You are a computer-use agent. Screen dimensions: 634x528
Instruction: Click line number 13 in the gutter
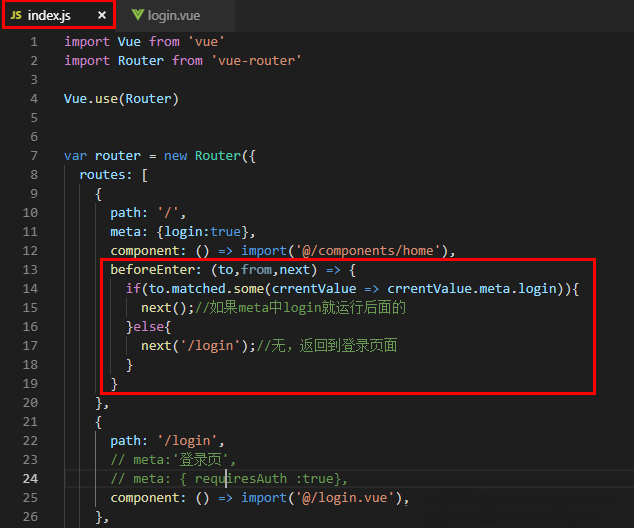click(x=30, y=270)
